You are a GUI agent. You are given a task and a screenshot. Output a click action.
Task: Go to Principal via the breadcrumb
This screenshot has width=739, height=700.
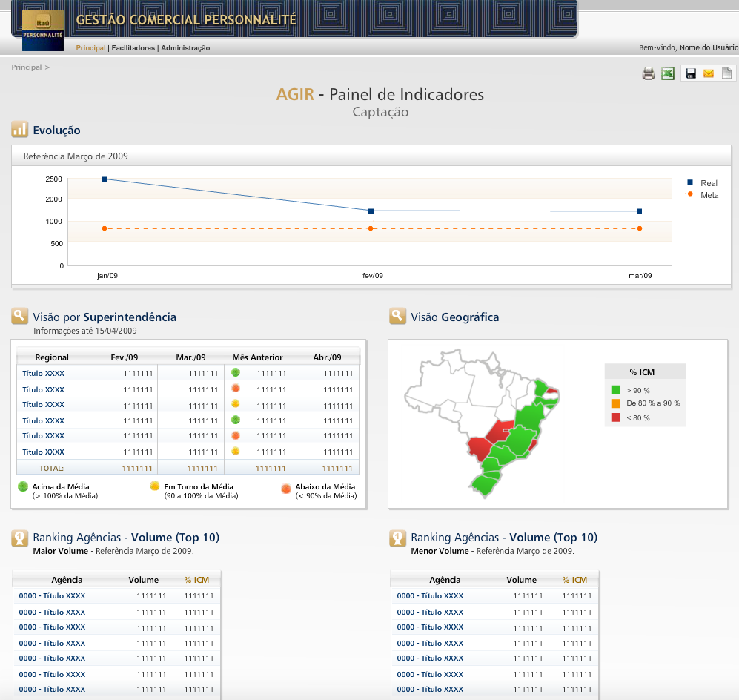point(27,67)
